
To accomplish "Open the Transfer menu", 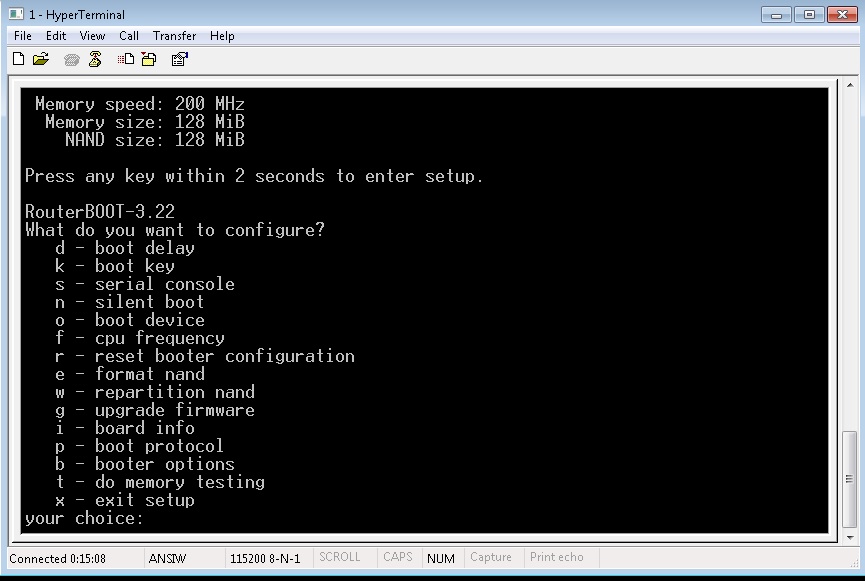I will coord(175,35).
